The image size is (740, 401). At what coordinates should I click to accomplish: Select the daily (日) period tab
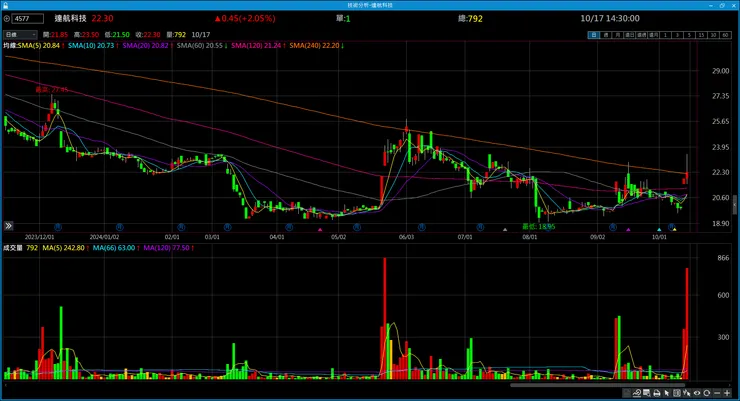594,35
